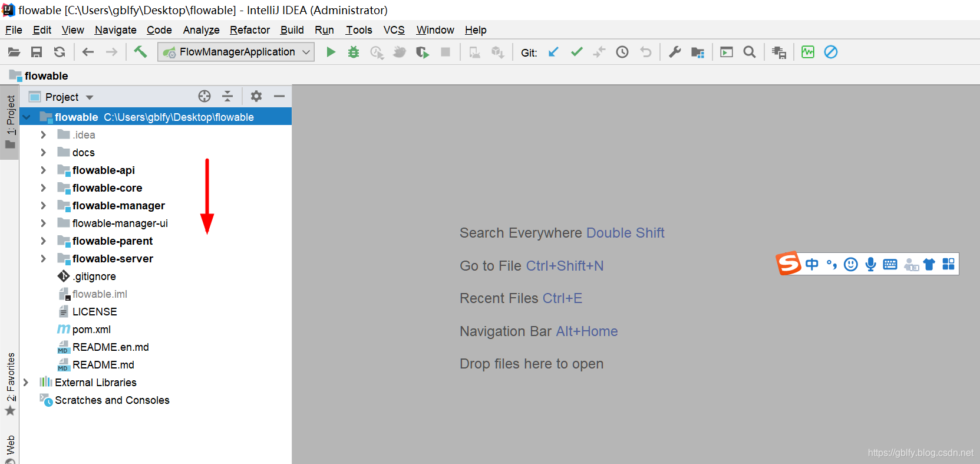
Task: Expand the .idea folder
Action: coord(43,135)
